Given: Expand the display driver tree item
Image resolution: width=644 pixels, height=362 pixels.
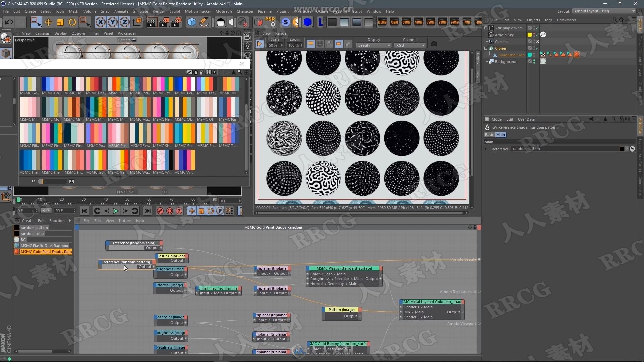Looking at the screenshot, I should coord(486,28).
